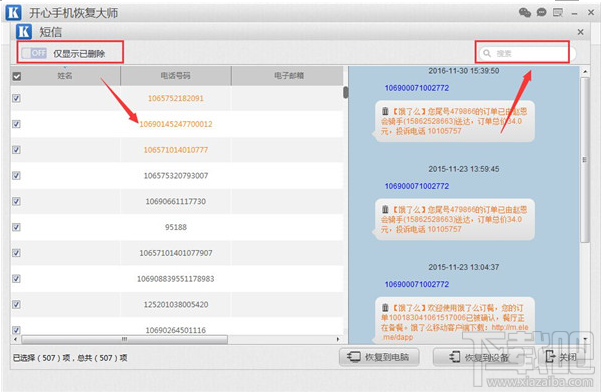Click the 恢复到设备 button
602x392 pixels.
click(x=480, y=357)
